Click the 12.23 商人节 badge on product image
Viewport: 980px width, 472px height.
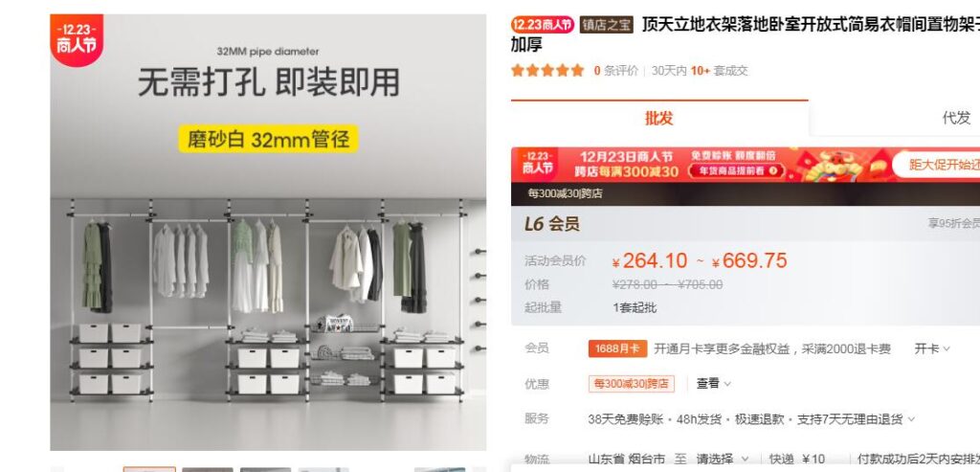tap(77, 39)
